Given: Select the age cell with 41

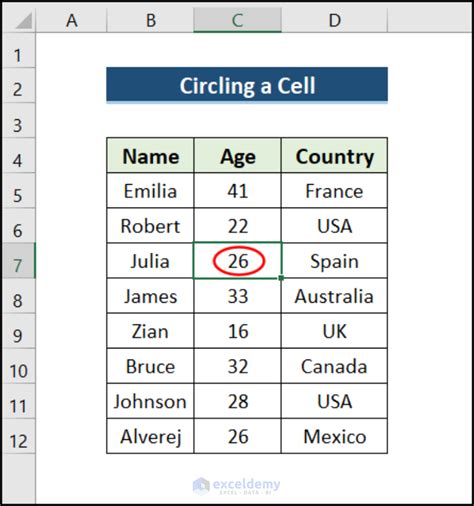Looking at the screenshot, I should (237, 191).
